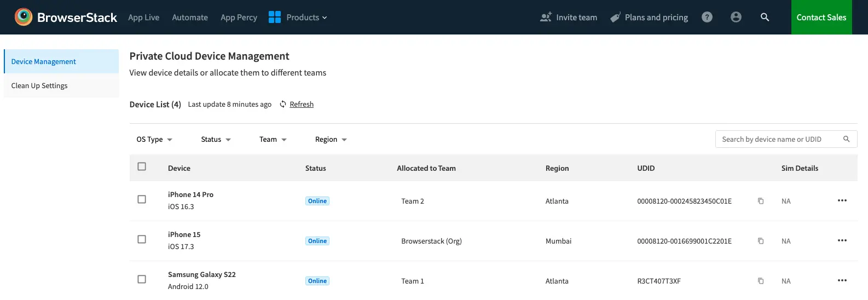The width and height of the screenshot is (868, 300).
Task: Go to App Percy
Action: (239, 18)
